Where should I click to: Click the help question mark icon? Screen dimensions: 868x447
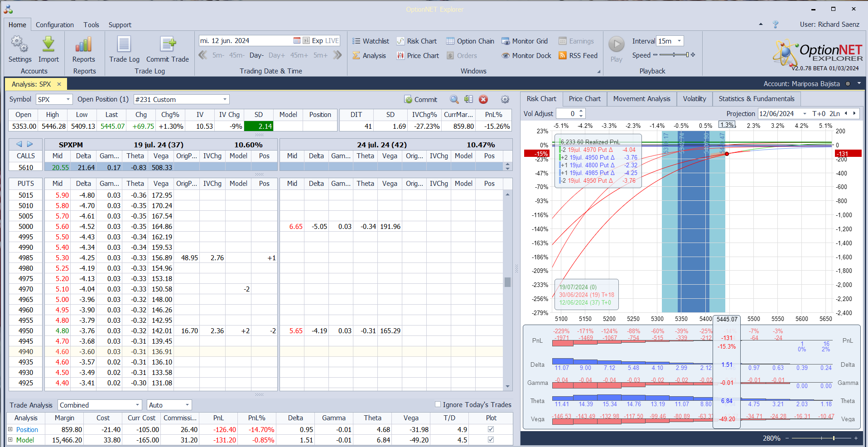776,24
